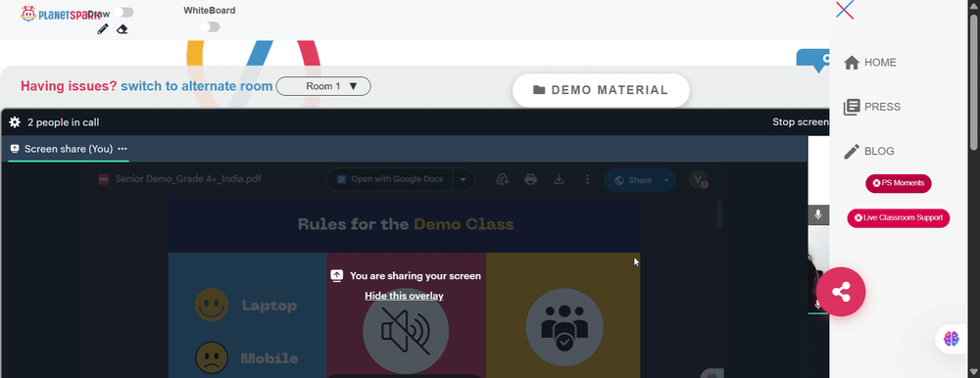Close the side menu with X
This screenshot has height=378, width=980.
(x=845, y=10)
